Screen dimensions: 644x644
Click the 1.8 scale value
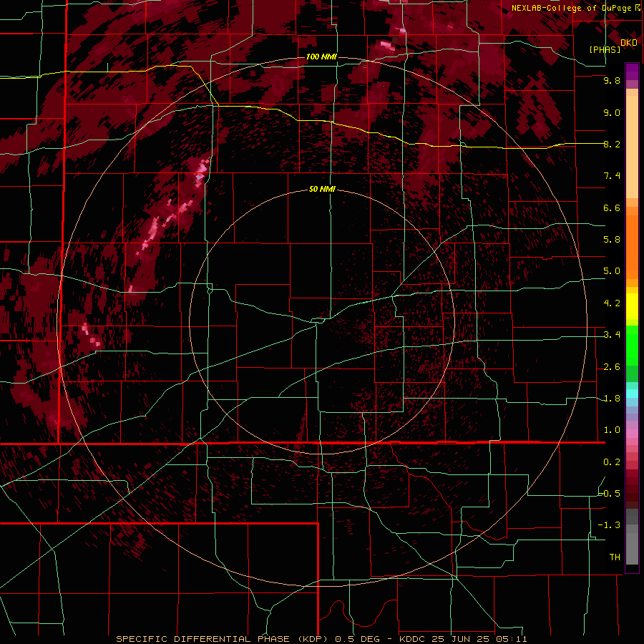(612, 399)
